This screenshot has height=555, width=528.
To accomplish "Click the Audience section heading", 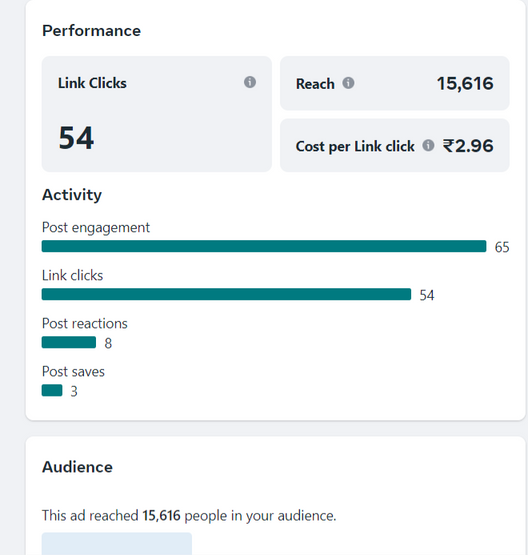I will coord(77,467).
